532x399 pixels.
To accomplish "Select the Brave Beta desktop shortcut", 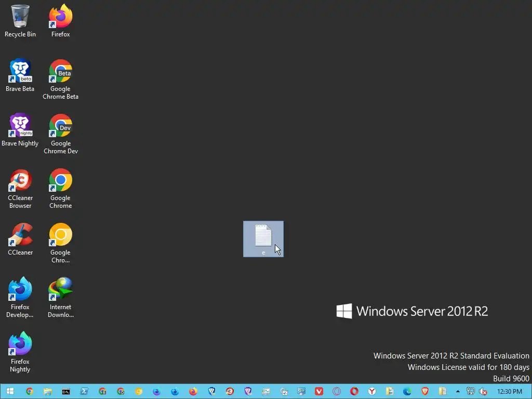I will [20, 75].
